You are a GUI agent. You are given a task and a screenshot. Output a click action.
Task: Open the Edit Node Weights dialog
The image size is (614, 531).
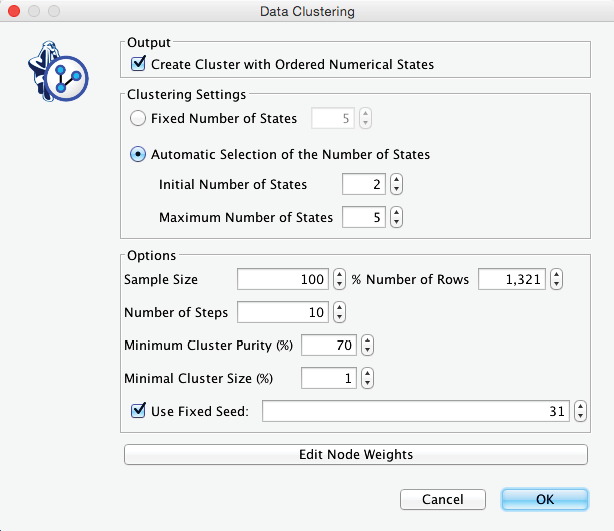pos(355,455)
